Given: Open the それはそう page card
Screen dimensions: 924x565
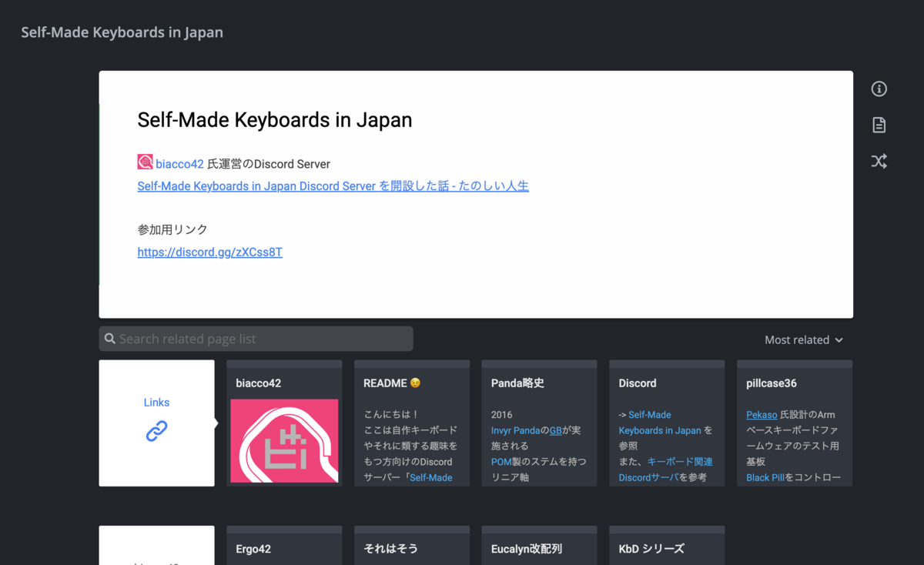Looking at the screenshot, I should pyautogui.click(x=412, y=546).
